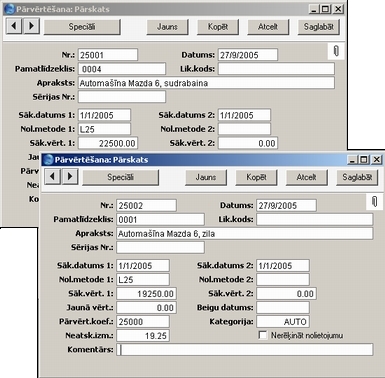Screen dimensions: 385x378
Task: Click Sāk.datums 1 field in back window
Action: click(x=105, y=115)
